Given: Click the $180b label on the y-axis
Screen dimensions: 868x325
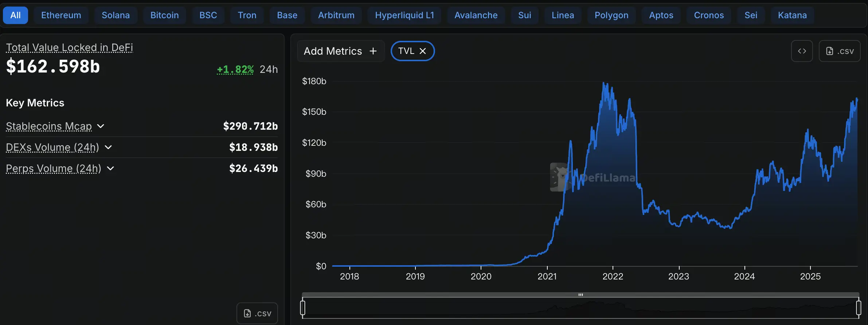Looking at the screenshot, I should [x=314, y=81].
